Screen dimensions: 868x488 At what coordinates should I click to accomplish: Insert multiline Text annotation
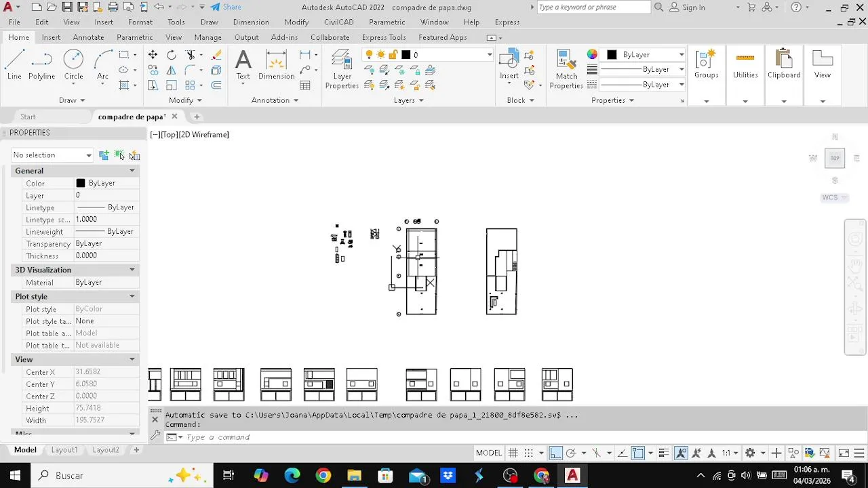click(243, 65)
